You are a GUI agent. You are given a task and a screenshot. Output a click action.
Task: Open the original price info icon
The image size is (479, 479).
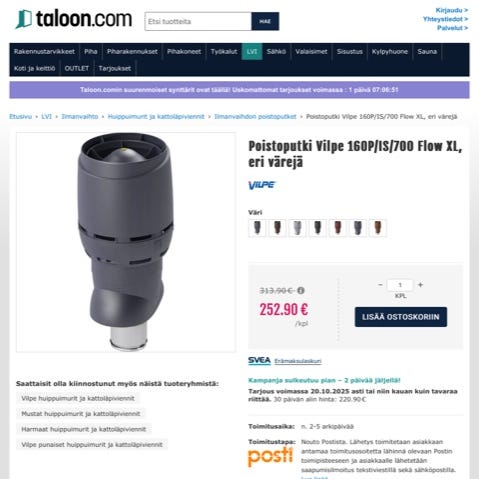[x=301, y=291]
